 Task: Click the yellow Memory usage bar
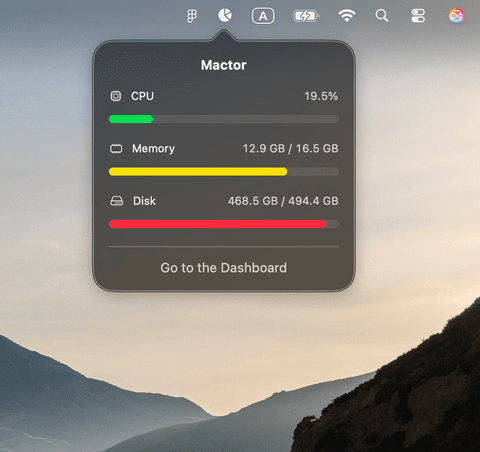pyautogui.click(x=198, y=171)
